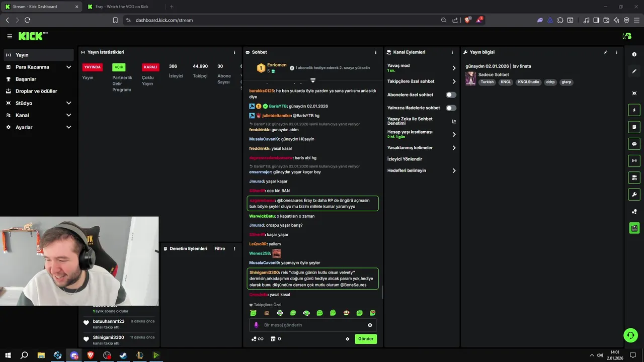Open the info icon in right rail
Screen dimensions: 644x362
(x=634, y=54)
